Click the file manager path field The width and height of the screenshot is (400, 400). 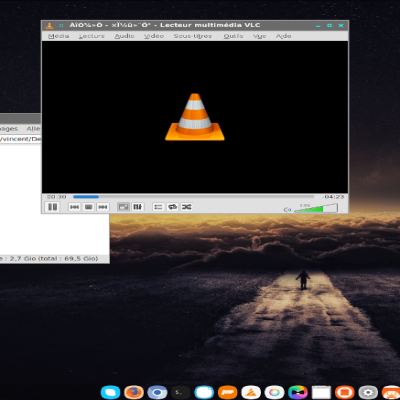click(20, 139)
